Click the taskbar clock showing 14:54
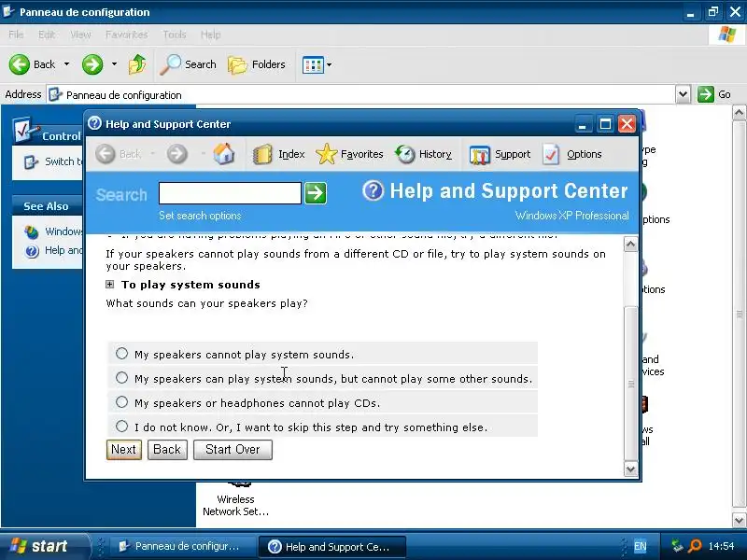Image resolution: width=747 pixels, height=560 pixels. (x=721, y=546)
